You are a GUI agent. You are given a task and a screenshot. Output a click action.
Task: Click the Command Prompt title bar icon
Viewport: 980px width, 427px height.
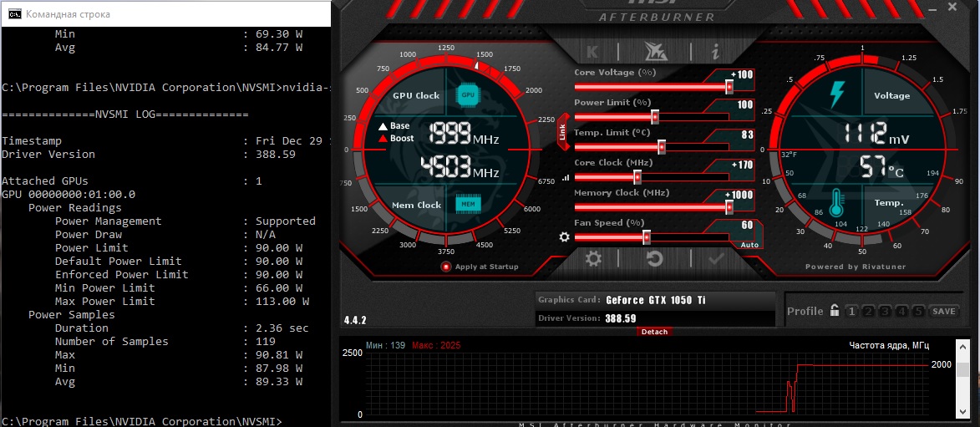point(13,13)
